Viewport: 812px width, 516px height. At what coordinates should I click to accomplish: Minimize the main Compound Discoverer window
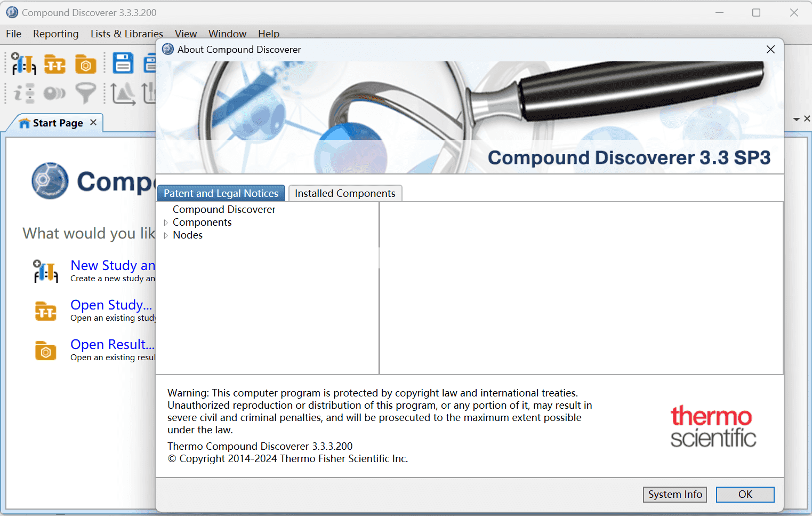tap(719, 12)
